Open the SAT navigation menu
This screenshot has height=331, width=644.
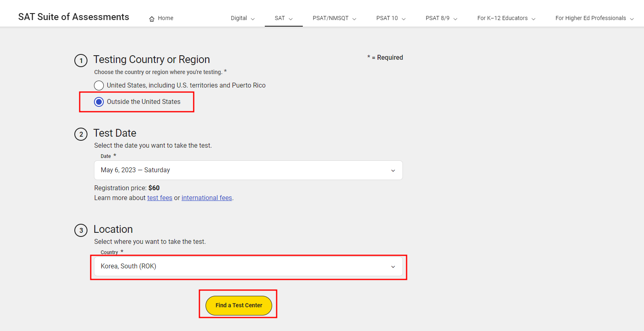[284, 18]
